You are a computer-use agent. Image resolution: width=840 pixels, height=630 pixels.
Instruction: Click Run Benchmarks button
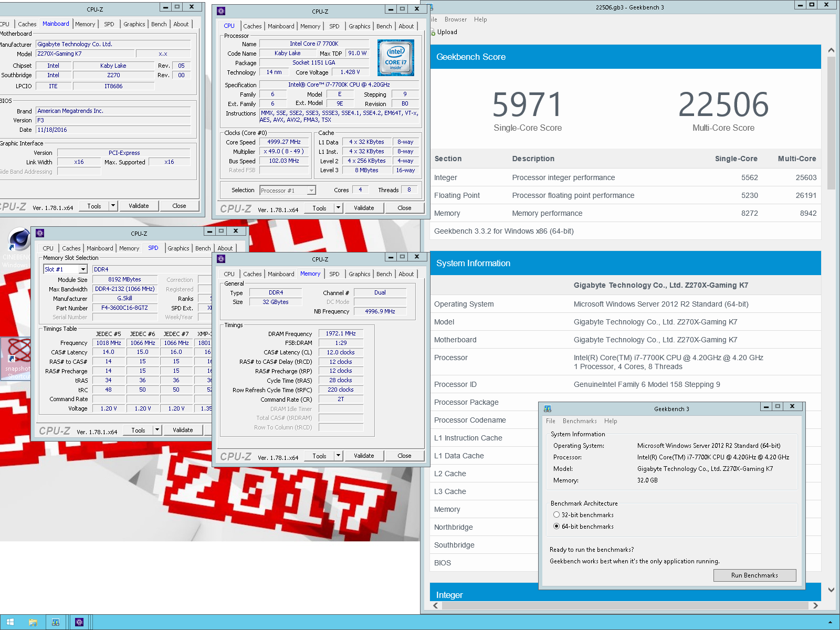[x=754, y=575]
